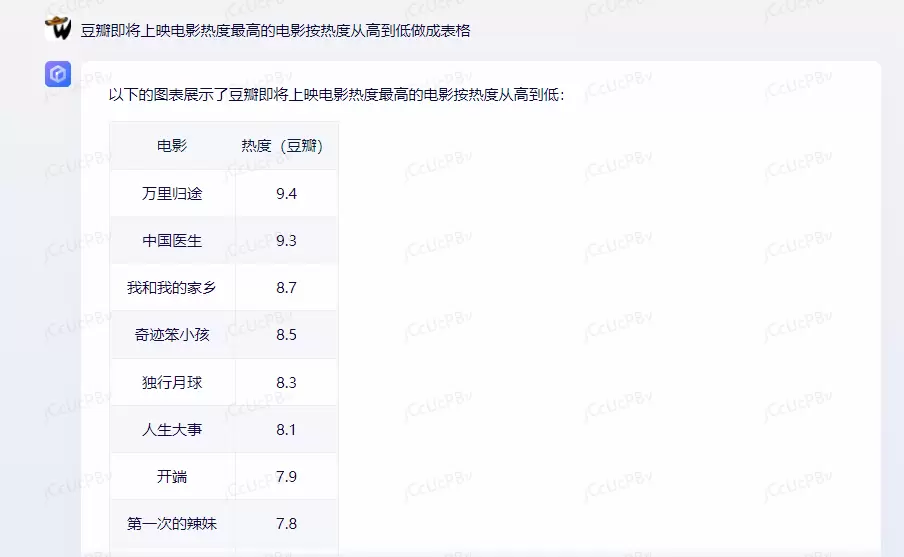The image size is (904, 557).
Task: Select the 人生大事 movie cell
Action: pyautogui.click(x=172, y=430)
